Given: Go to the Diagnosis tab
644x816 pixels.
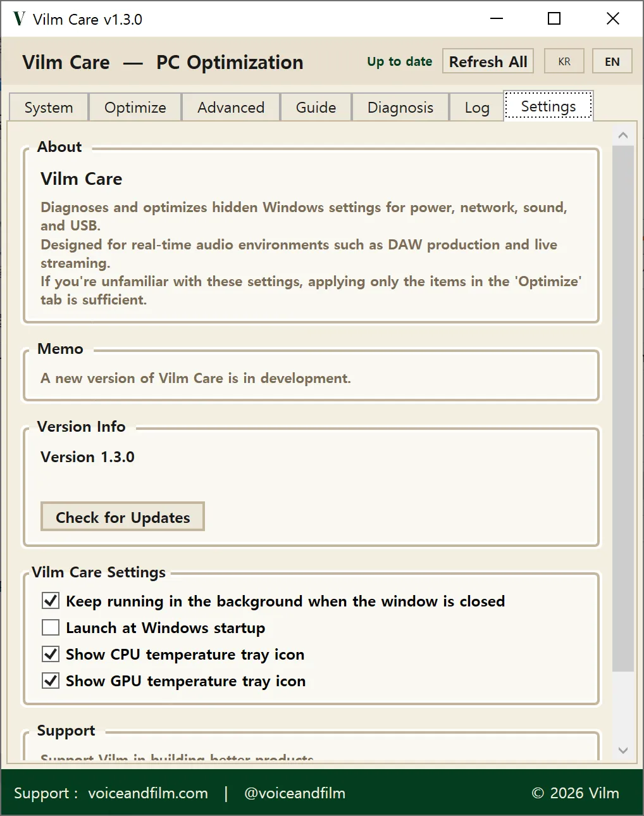Looking at the screenshot, I should click(400, 107).
